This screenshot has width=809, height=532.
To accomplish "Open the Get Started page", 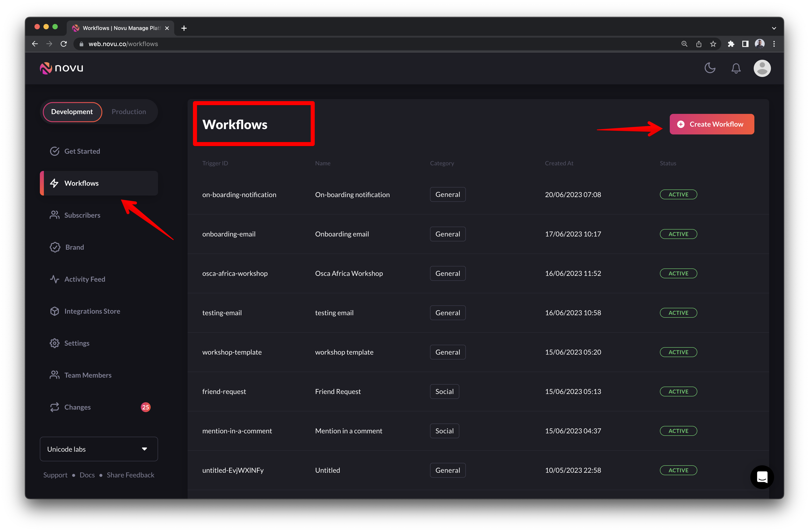I will point(82,151).
